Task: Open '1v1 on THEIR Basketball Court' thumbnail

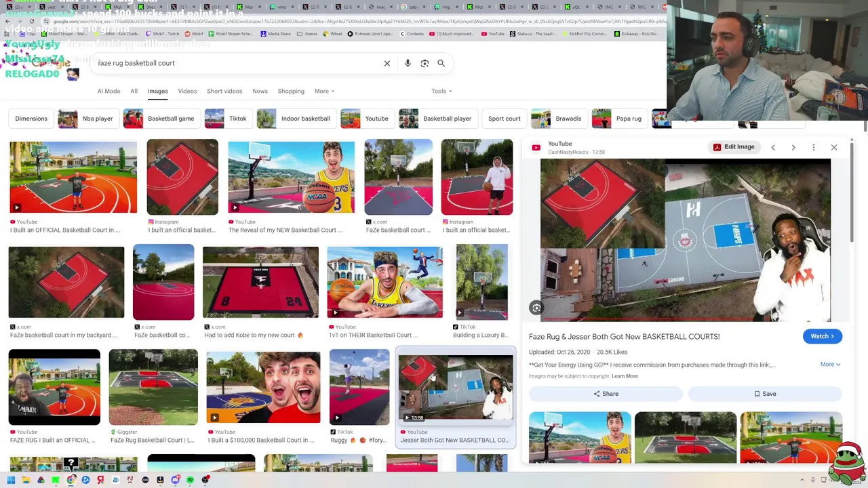Action: point(384,282)
